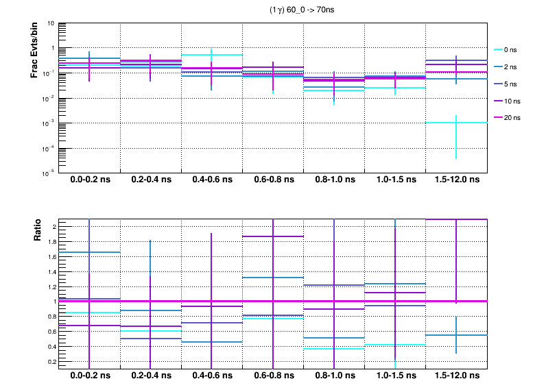Click the 2 ns legend line sample
Screen dimensions: 546x392
click(x=498, y=67)
